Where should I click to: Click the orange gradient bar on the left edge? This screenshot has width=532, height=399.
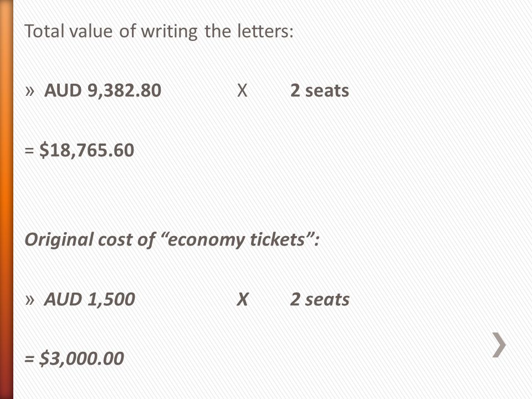point(7,199)
